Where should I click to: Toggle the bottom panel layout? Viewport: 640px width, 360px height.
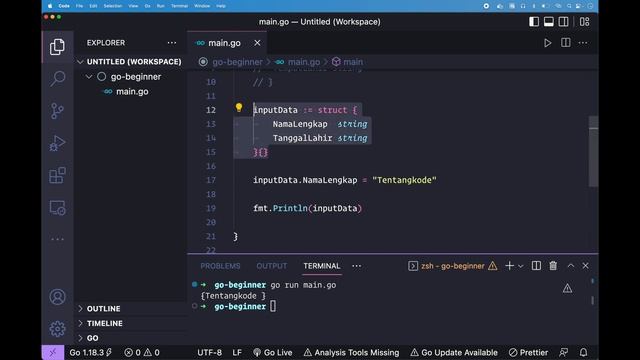coord(549,22)
